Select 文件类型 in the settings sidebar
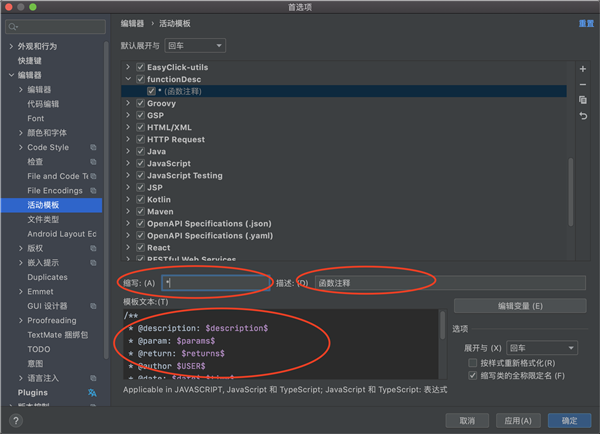The width and height of the screenshot is (600, 434). click(43, 219)
